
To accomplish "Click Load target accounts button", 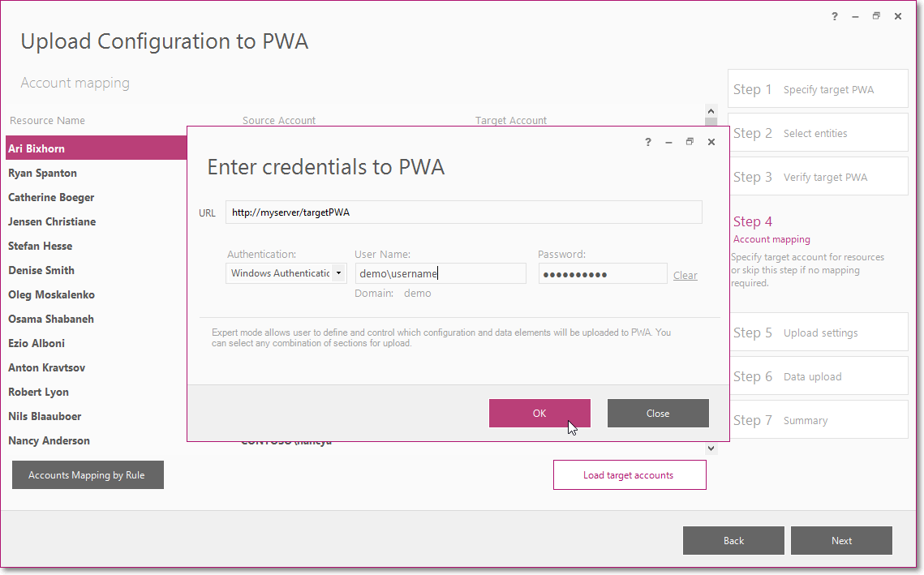I will tap(630, 475).
